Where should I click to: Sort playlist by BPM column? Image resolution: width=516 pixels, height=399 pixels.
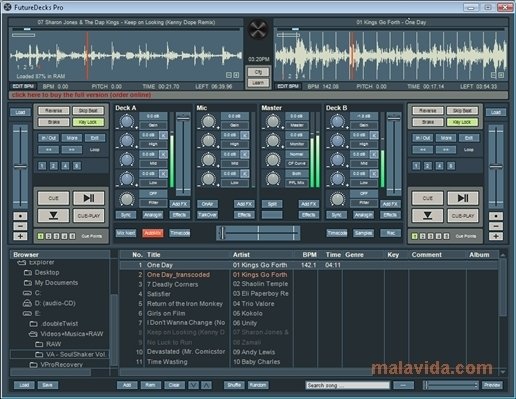pos(309,255)
